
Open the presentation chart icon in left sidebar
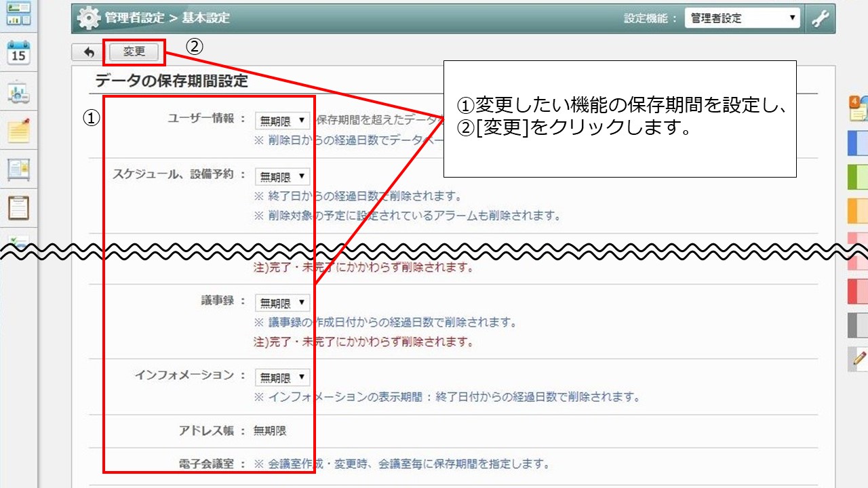[x=18, y=92]
